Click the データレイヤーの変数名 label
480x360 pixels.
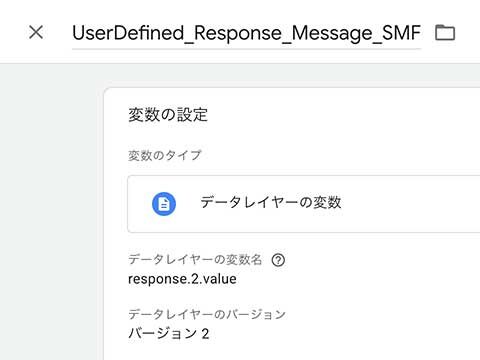coord(195,260)
